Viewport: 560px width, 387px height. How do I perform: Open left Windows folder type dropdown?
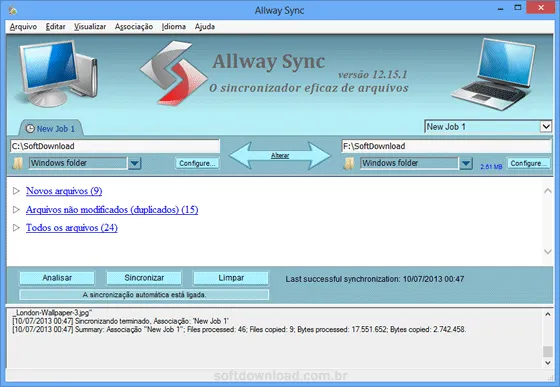click(135, 164)
